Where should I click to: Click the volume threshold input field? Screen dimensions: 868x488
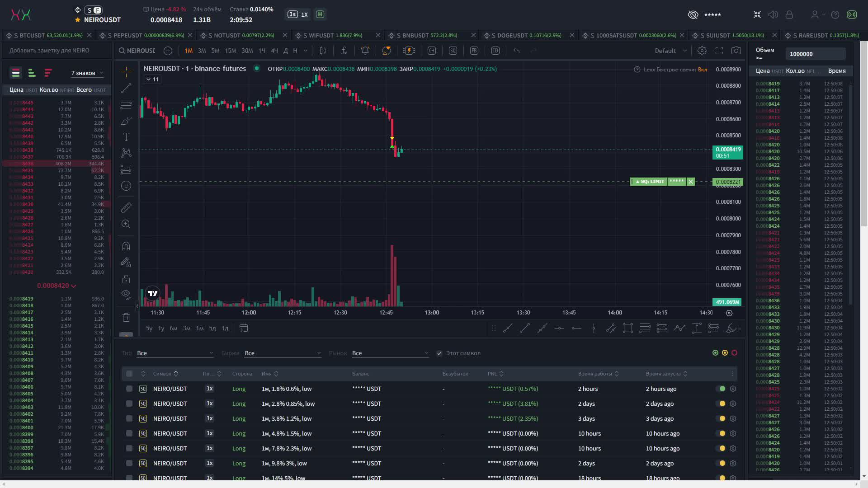click(815, 54)
